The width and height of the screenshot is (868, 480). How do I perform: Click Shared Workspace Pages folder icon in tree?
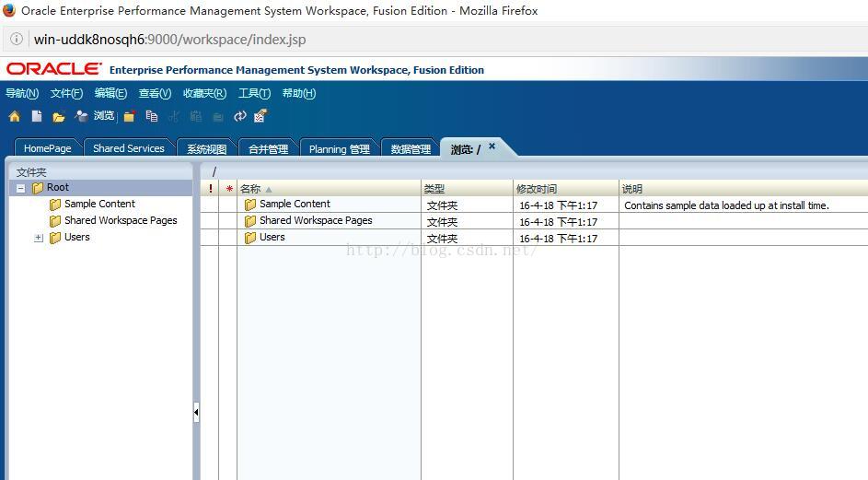coord(55,221)
